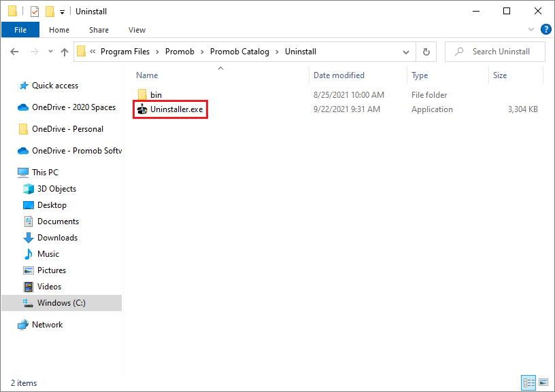555x392 pixels.
Task: Sort by the Name column header
Action: click(x=147, y=75)
